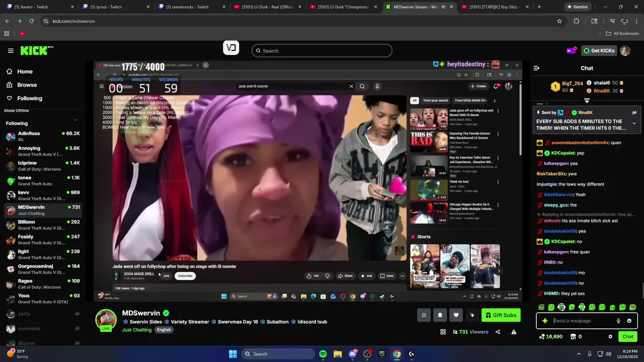Open Chrome three-dot menu
Viewport: 644px width, 362px height.
[x=637, y=21]
